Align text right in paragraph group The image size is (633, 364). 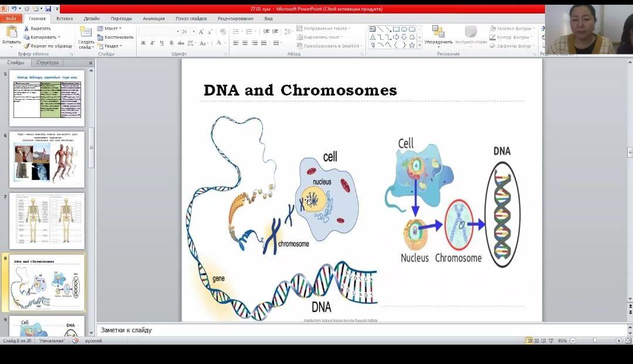coord(255,43)
